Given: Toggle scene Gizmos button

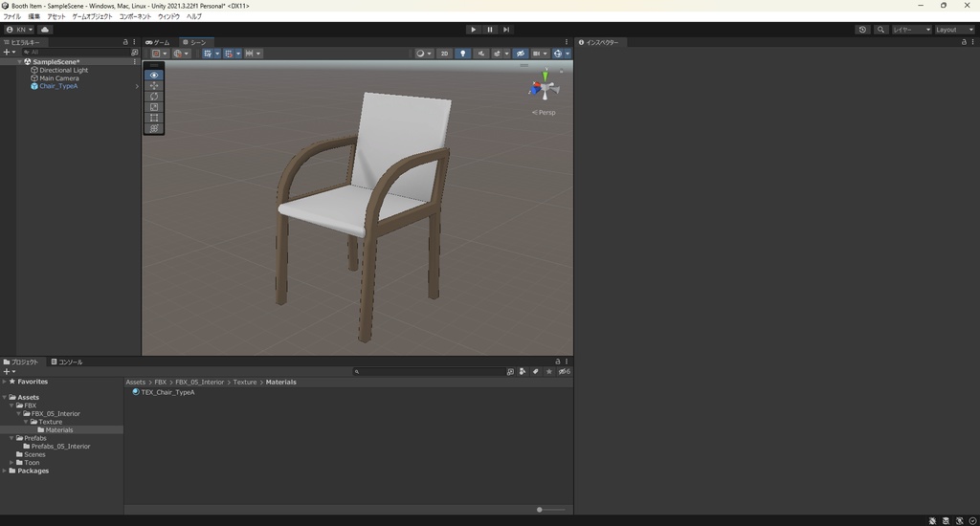Looking at the screenshot, I should pyautogui.click(x=558, y=54).
